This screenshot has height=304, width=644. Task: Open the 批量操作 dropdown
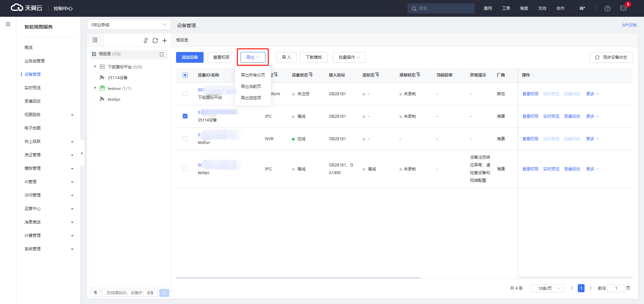coord(349,57)
